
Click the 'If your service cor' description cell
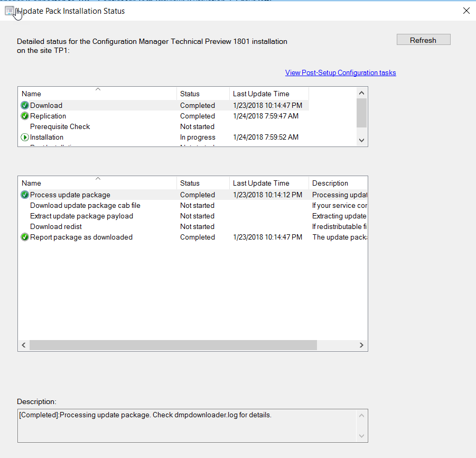tap(339, 205)
